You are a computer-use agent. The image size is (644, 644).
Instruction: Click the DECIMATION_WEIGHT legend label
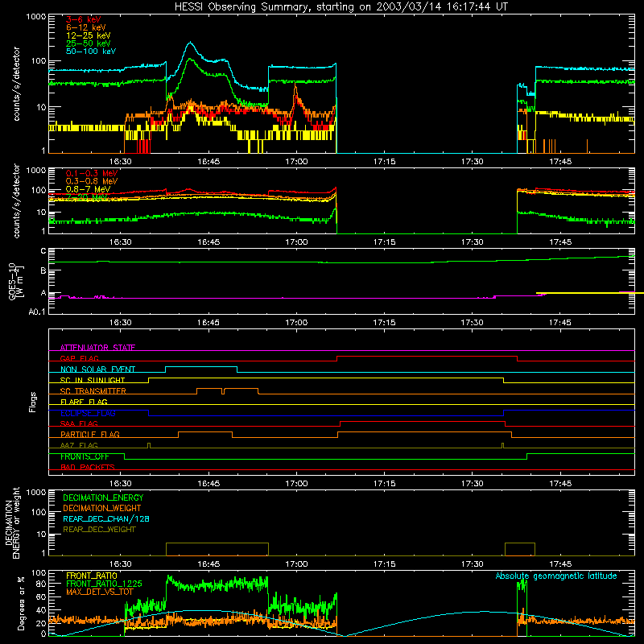pos(102,508)
